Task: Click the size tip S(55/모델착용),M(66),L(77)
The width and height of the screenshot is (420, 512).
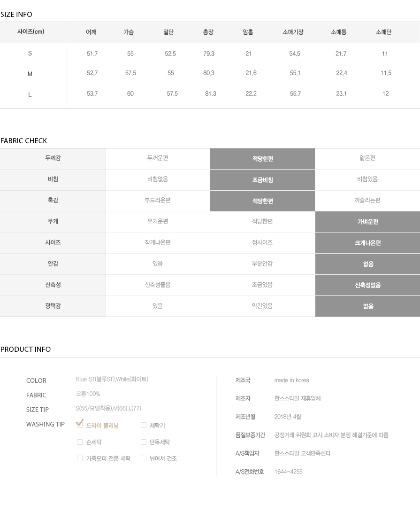Action: (x=109, y=408)
